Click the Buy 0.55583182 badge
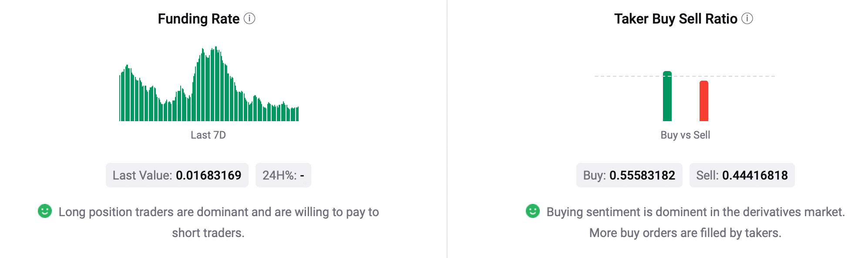The height and width of the screenshot is (258, 868). [x=629, y=175]
